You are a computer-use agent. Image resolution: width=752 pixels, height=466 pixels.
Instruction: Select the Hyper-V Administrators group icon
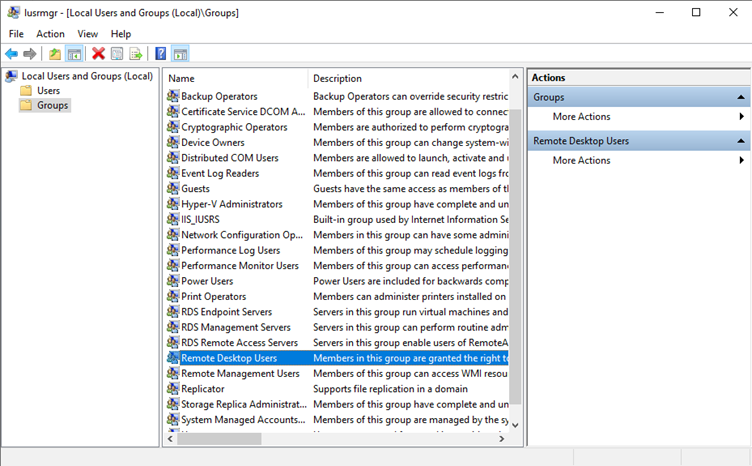[x=173, y=204]
